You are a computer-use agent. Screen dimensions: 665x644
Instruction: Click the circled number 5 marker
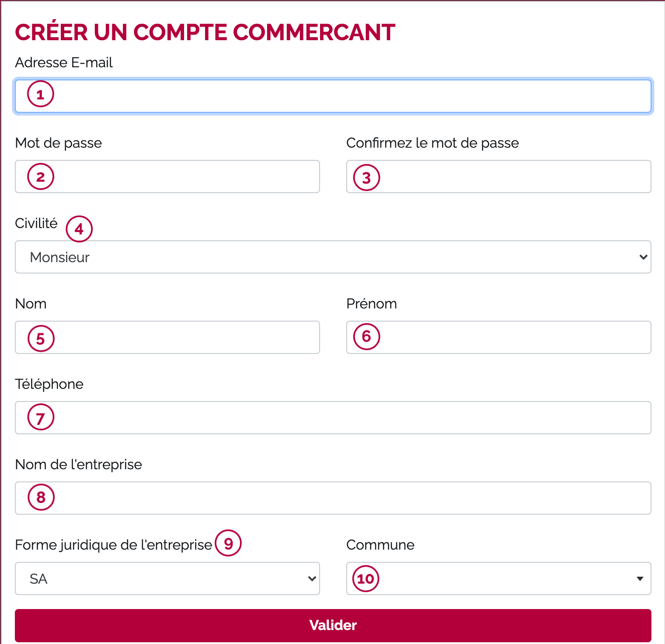41,338
